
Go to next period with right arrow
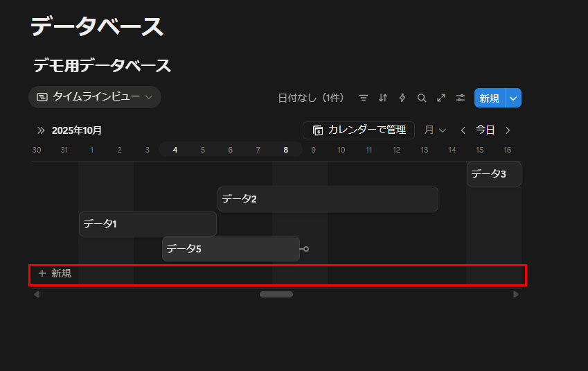(x=508, y=130)
